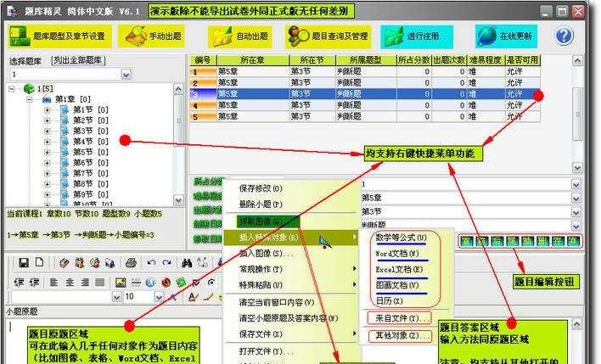Choose 日历(X) in submenu

389,301
